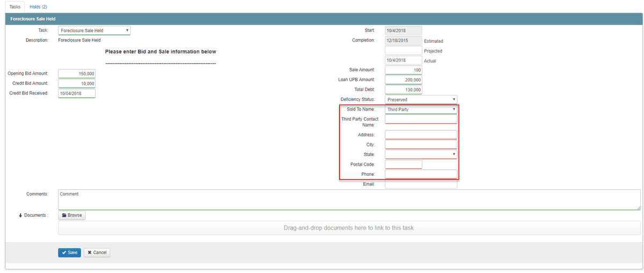This screenshot has height=273, width=644.
Task: Click the document drag-and-drop zone
Action: (x=349, y=228)
